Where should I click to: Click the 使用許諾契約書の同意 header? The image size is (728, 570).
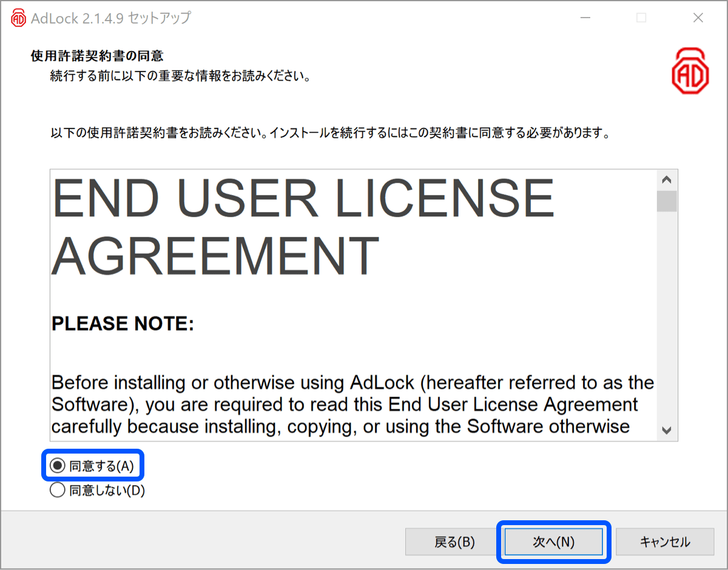tap(97, 56)
